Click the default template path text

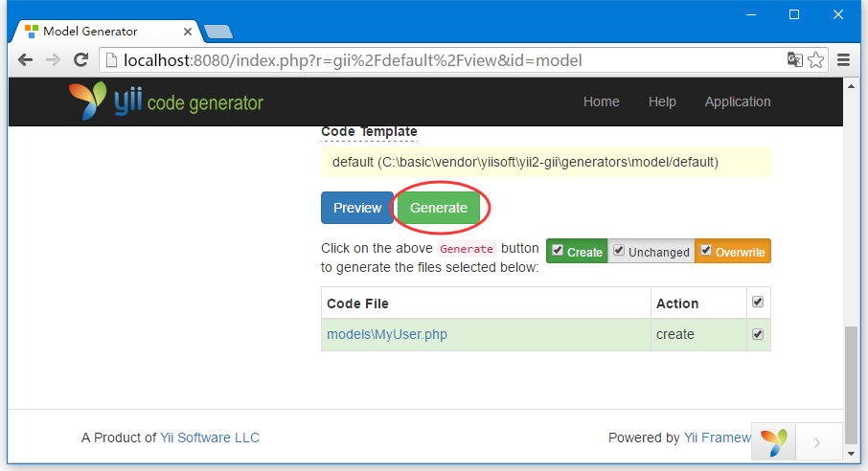click(x=525, y=162)
